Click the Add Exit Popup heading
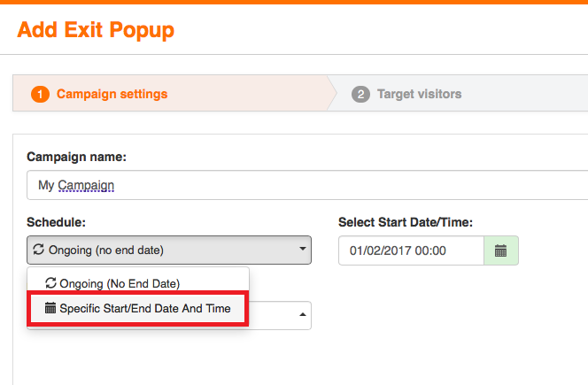 (x=96, y=30)
